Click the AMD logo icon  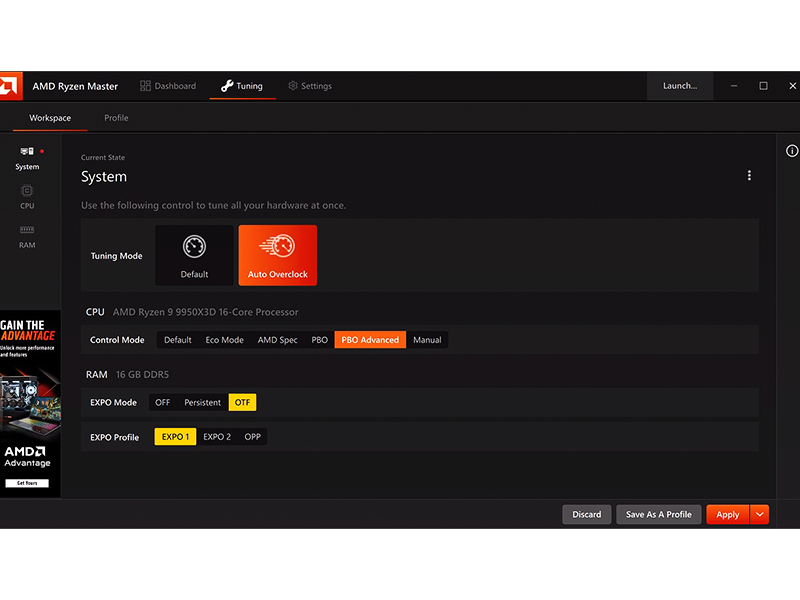click(x=10, y=86)
